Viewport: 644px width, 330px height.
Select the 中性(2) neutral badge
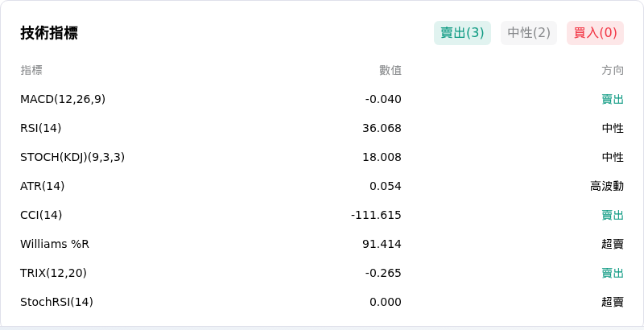[x=529, y=33]
